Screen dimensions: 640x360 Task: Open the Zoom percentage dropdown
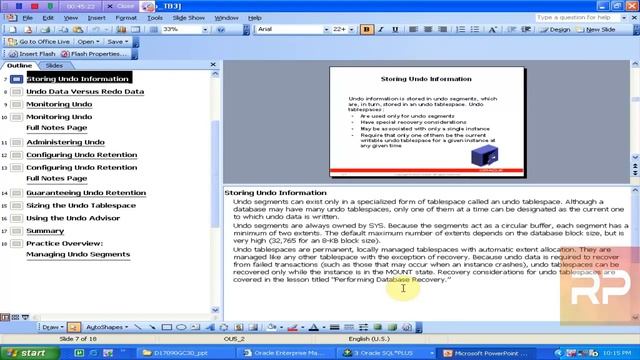(x=205, y=29)
